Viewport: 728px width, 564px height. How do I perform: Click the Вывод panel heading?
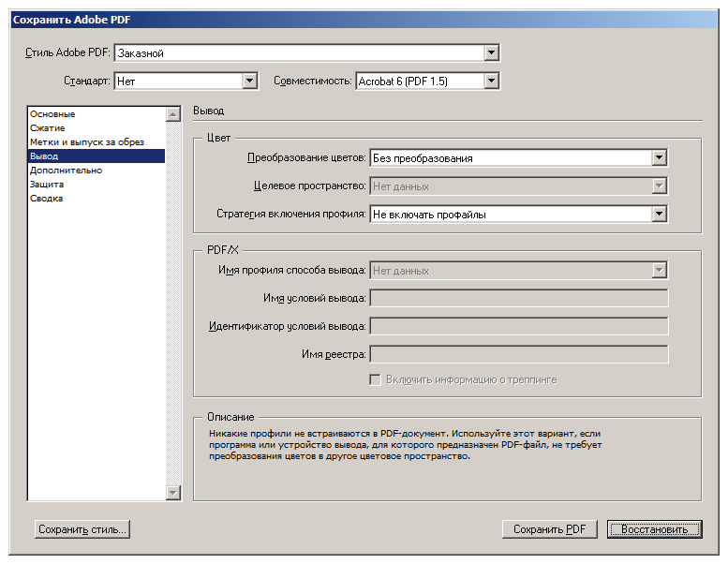[x=208, y=111]
